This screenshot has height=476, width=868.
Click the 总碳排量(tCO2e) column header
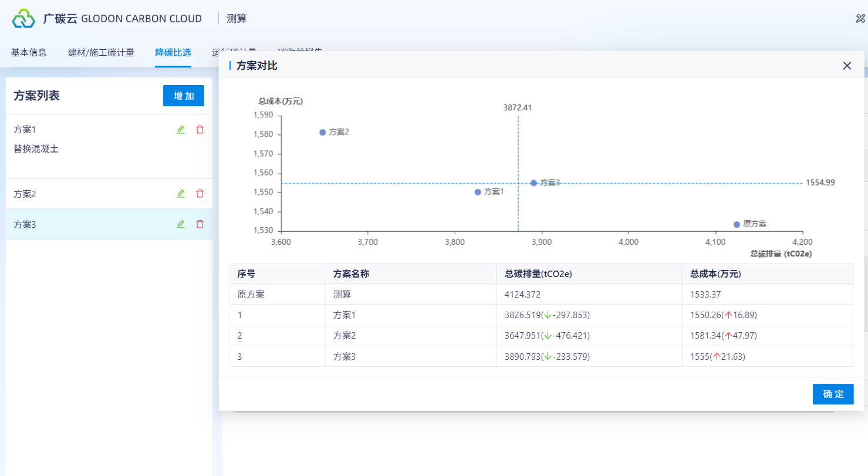tap(538, 274)
